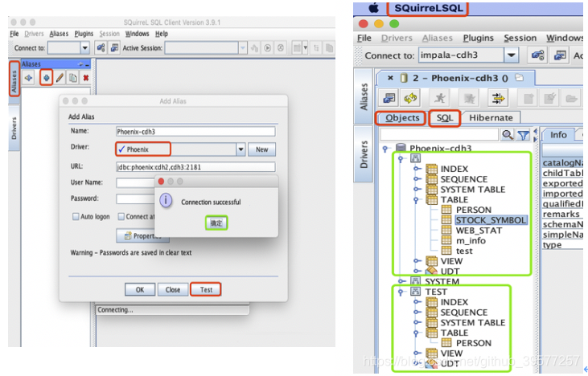The height and width of the screenshot is (376, 588).
Task: Toggle the Auto logon checkbox
Action: coord(76,216)
